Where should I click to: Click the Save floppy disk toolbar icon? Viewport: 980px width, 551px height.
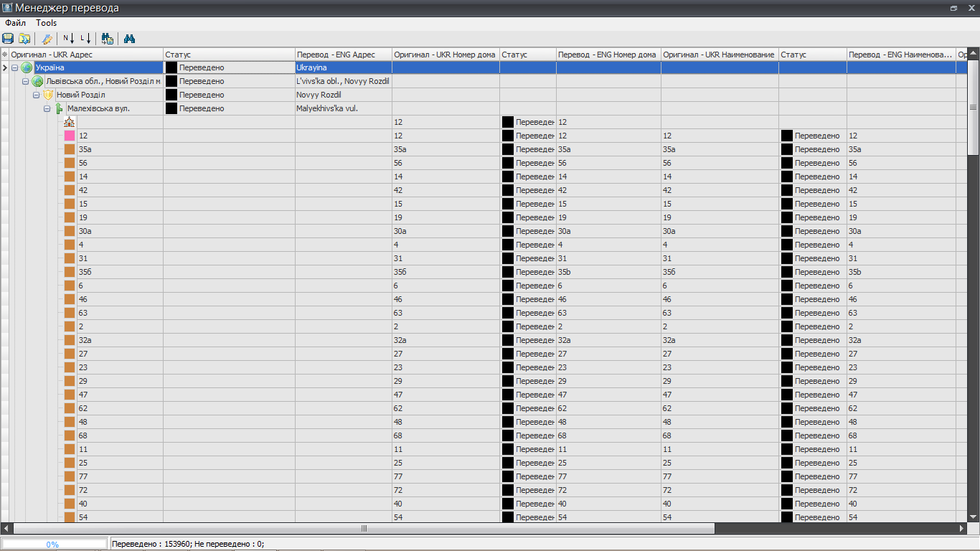coord(8,39)
